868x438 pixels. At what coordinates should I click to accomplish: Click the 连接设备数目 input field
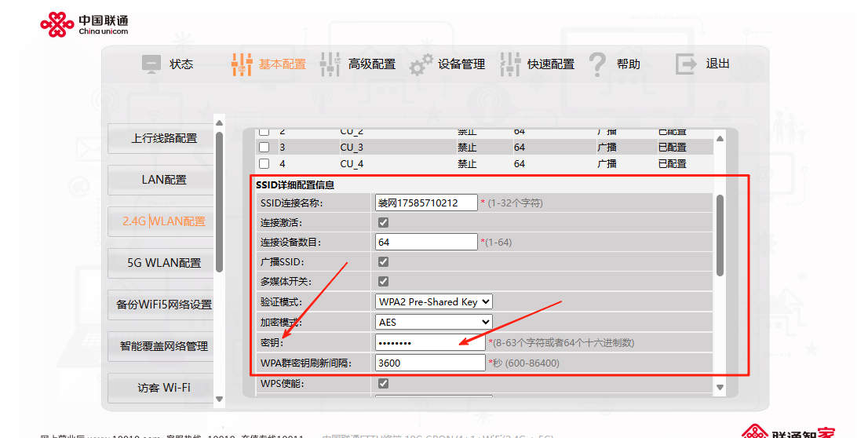tap(425, 242)
